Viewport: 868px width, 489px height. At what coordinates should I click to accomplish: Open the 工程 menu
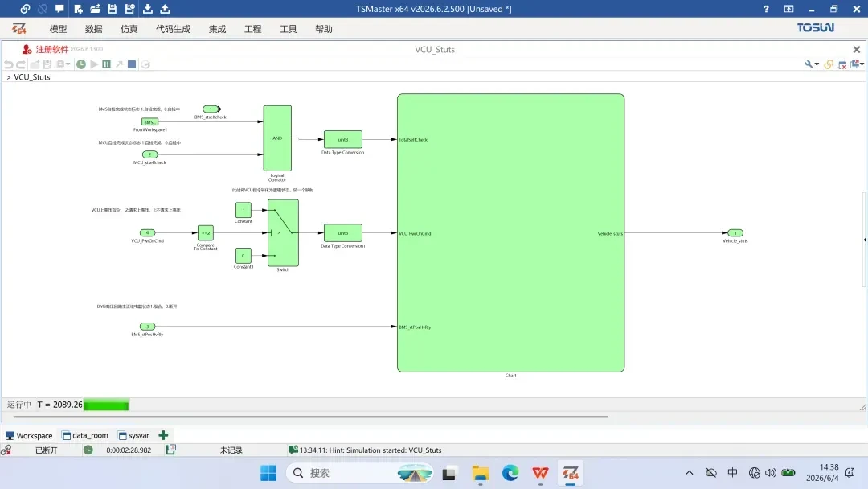(x=253, y=29)
